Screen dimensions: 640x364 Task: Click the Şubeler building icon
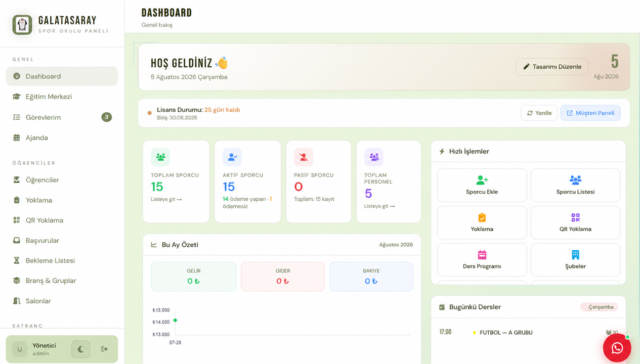(575, 255)
